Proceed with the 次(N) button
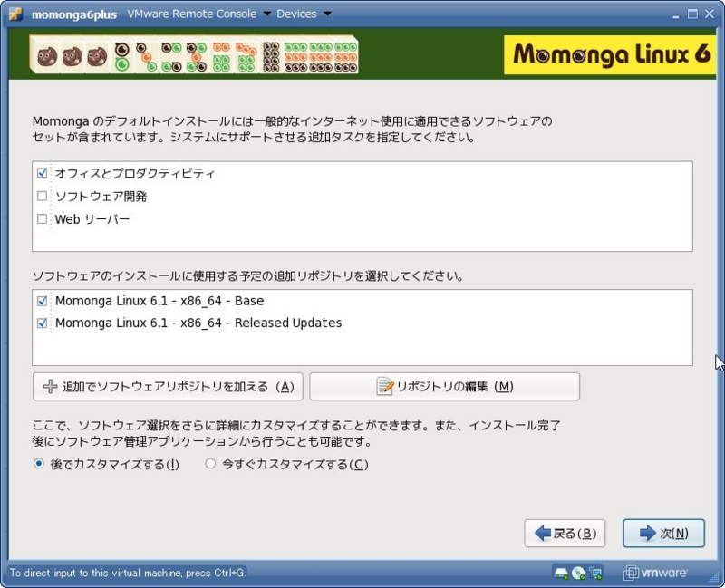The image size is (725, 588). (664, 534)
